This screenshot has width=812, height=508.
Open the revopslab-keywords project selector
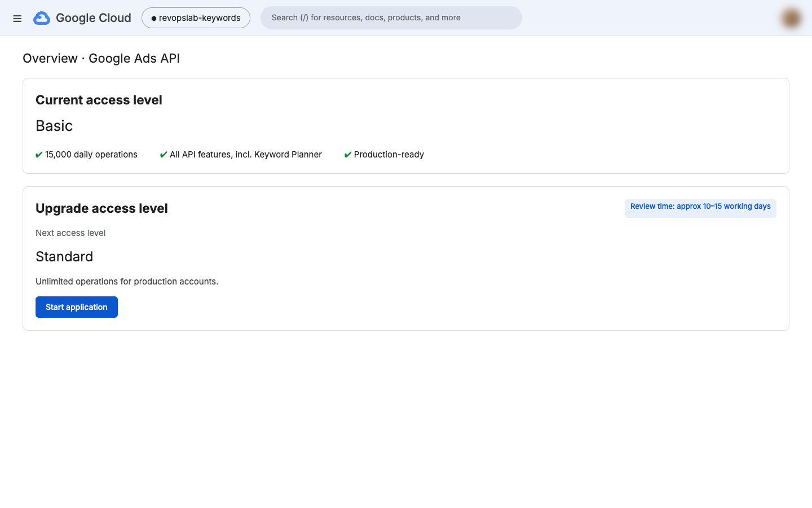[x=196, y=18]
